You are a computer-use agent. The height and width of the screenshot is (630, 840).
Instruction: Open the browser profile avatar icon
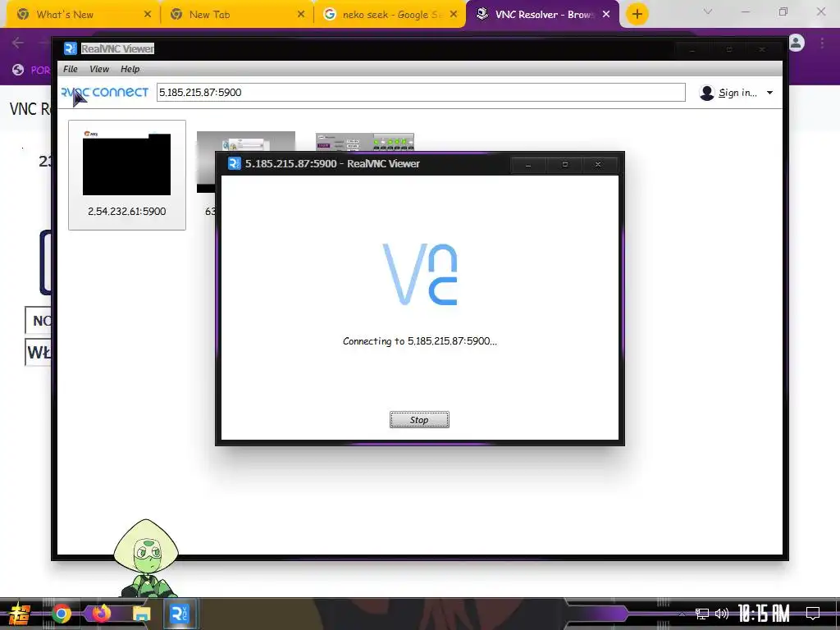point(797,43)
